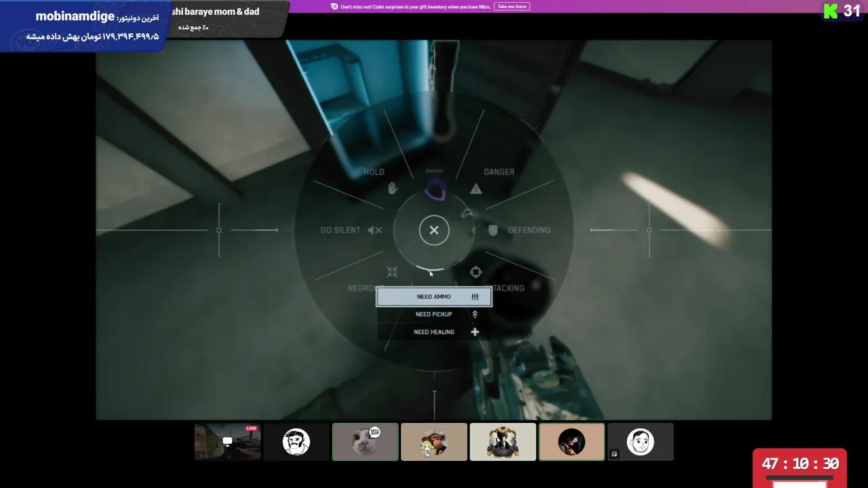The image size is (868, 488).
Task: Cancel the ping wheel with the center X
Action: coord(434,230)
